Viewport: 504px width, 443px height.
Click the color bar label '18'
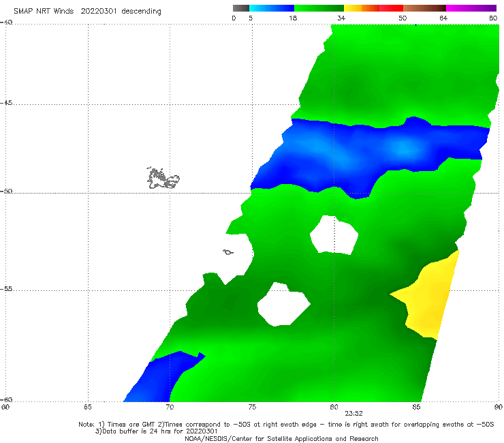coord(293,18)
